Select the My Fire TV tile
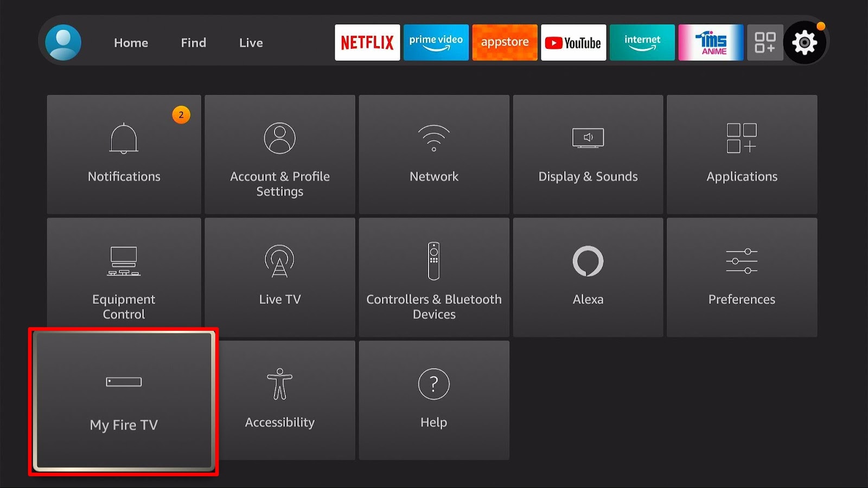 124,401
